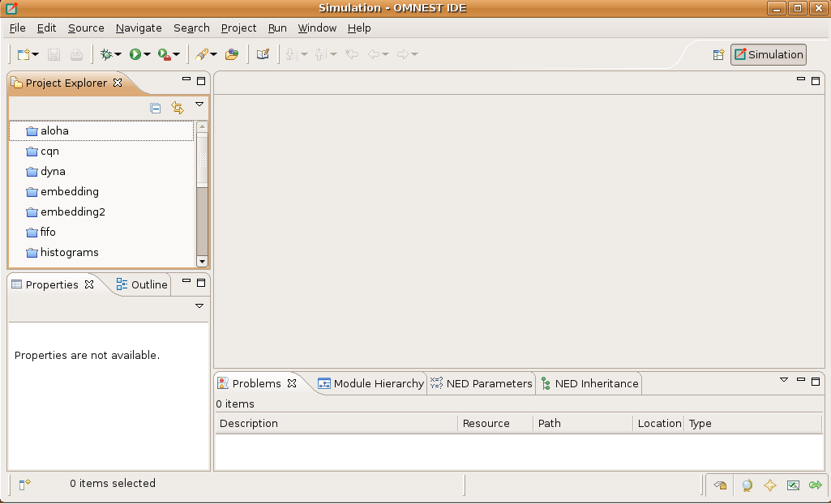
Task: Click the External Tools run icon
Action: pos(165,54)
